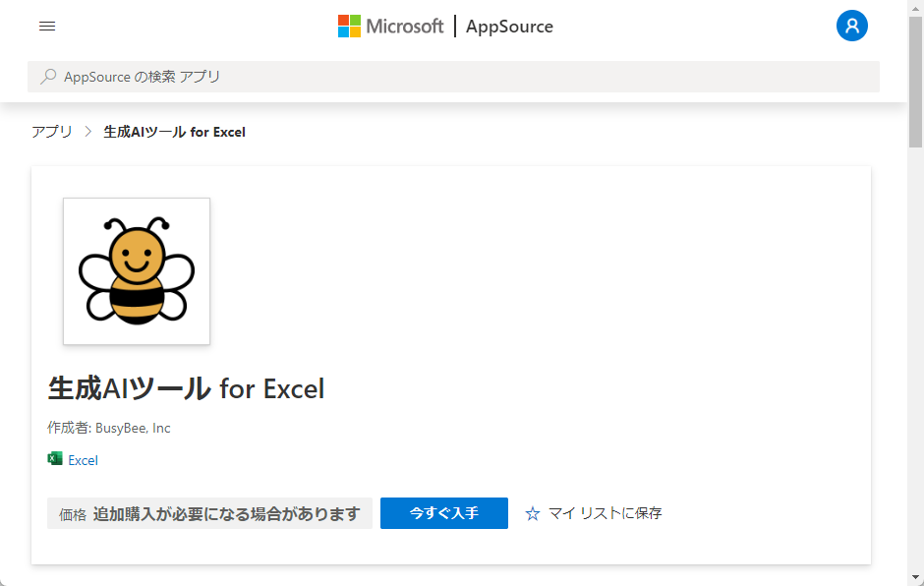Click the breadcrumb chevron separator

[x=87, y=132]
